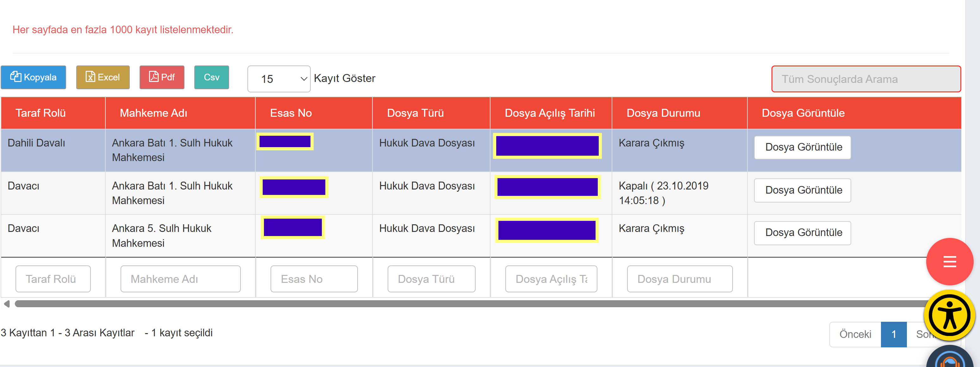Screen dimensions: 980x367
Task: Select the Dahili Davalı cell
Action: (x=53, y=150)
